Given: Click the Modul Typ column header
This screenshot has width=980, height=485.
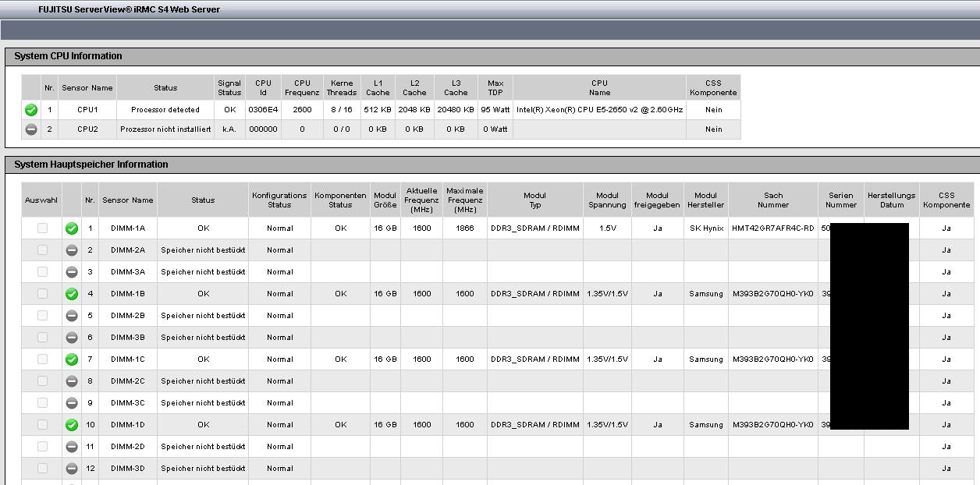Looking at the screenshot, I should point(535,200).
